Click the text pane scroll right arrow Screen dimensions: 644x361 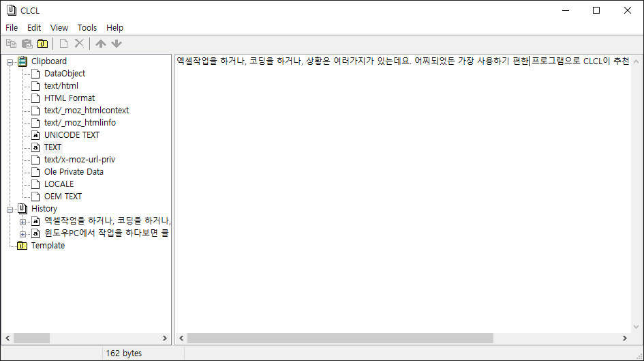(625, 338)
